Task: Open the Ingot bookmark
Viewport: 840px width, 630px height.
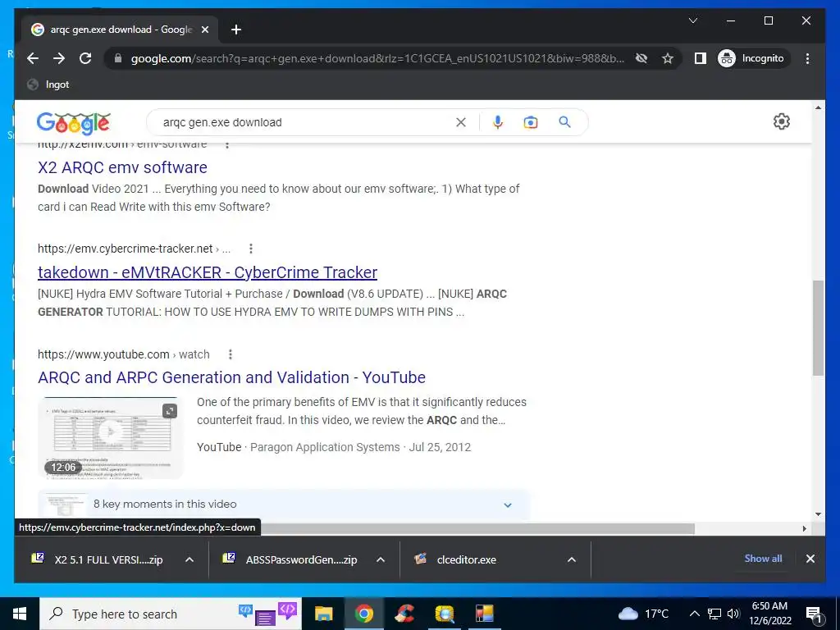Action: [x=48, y=84]
